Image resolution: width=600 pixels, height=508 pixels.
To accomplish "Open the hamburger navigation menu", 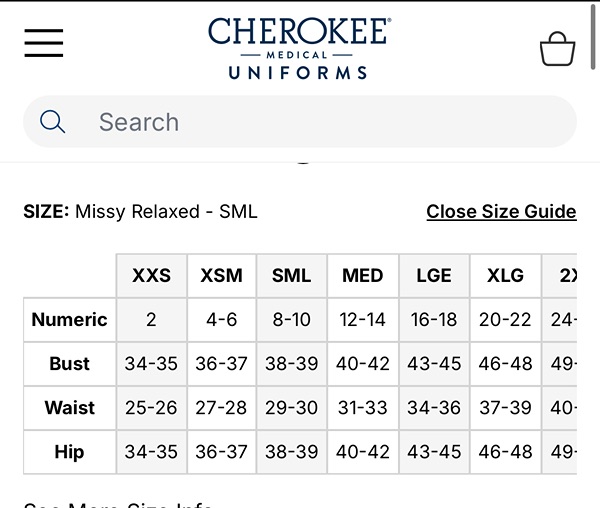I will [43, 43].
